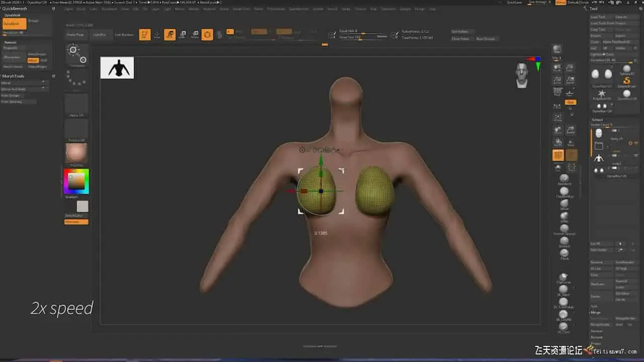
Task: Toggle the orange Alternate color button
Action: click(76, 222)
